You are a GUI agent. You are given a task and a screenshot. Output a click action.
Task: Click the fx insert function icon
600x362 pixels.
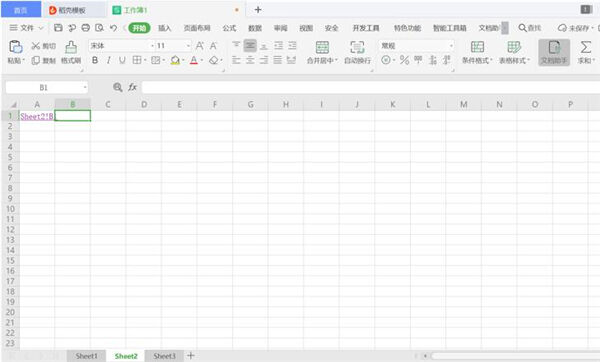pyautogui.click(x=132, y=87)
